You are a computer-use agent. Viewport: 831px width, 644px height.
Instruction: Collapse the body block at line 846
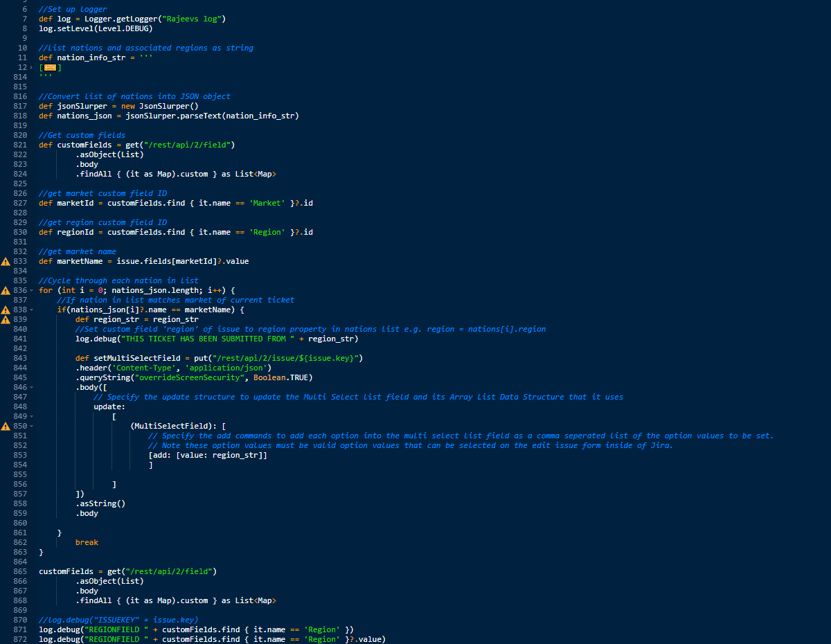click(30, 387)
